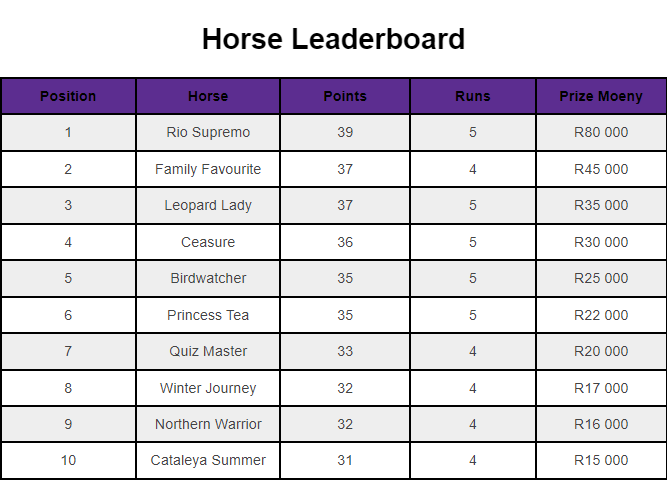This screenshot has height=483, width=667.
Task: Click the Northern Warrior horse name
Action: click(208, 424)
